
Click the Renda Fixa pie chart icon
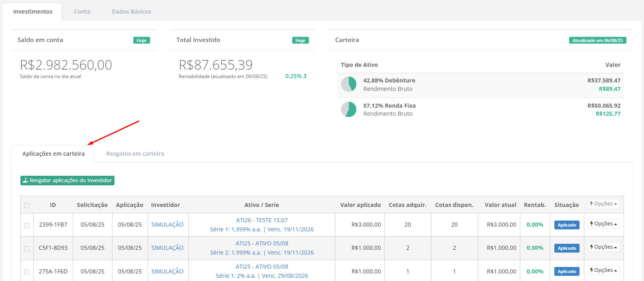coord(349,109)
